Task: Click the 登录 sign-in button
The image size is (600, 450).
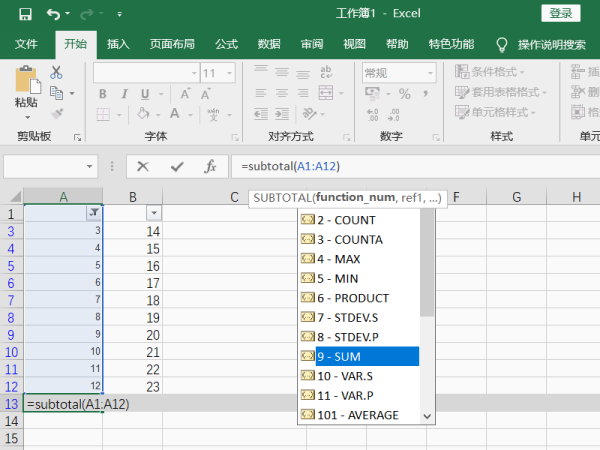Action: pos(561,13)
